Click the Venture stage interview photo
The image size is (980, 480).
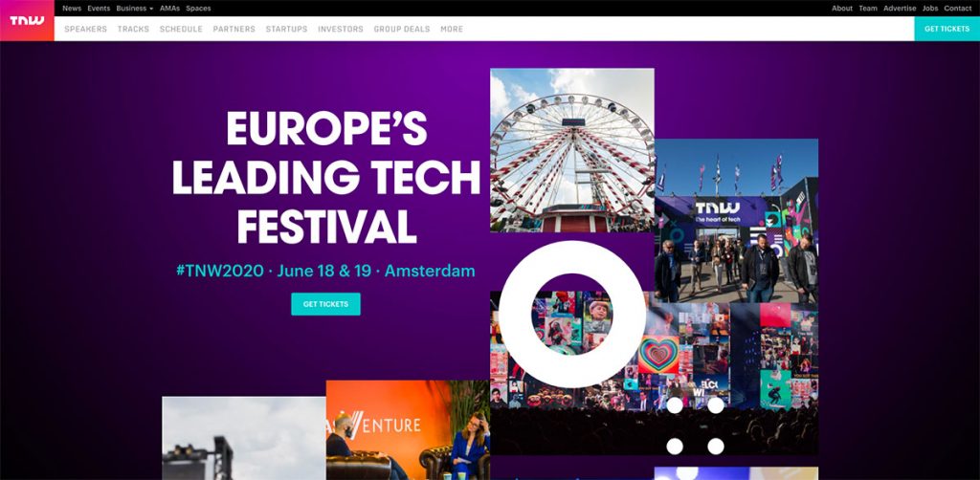408,430
